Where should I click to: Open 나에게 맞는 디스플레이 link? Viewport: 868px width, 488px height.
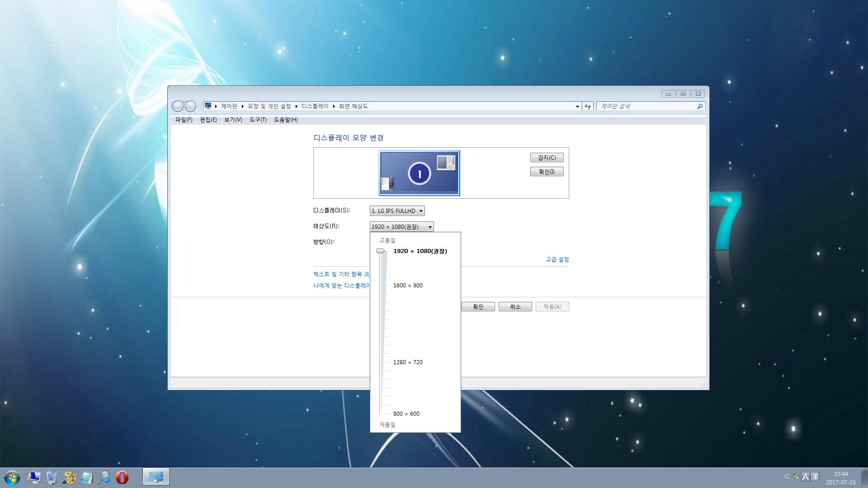click(x=341, y=286)
